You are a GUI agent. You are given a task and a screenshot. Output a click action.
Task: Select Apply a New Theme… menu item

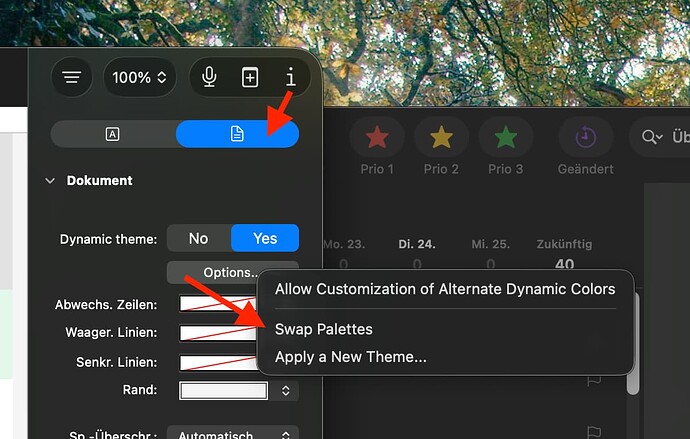(350, 357)
